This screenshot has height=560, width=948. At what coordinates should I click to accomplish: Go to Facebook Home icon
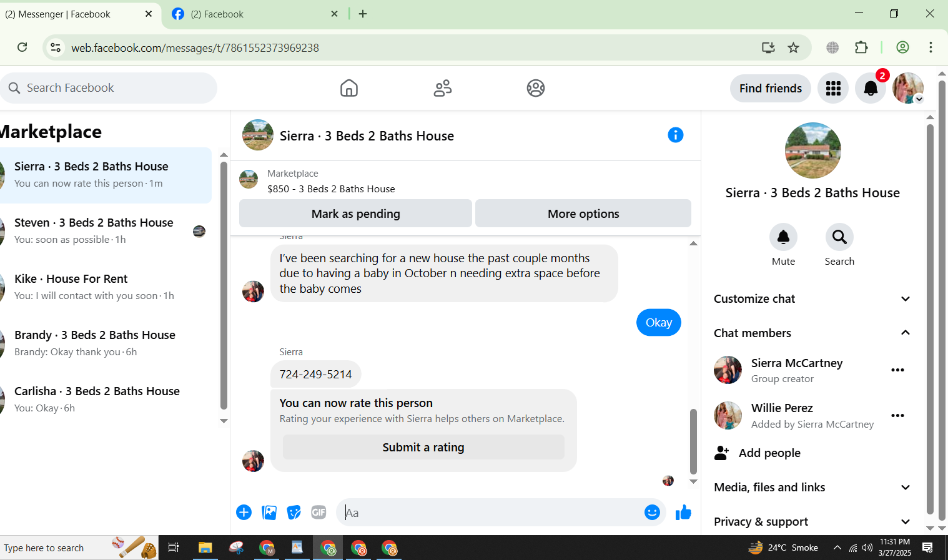[349, 88]
